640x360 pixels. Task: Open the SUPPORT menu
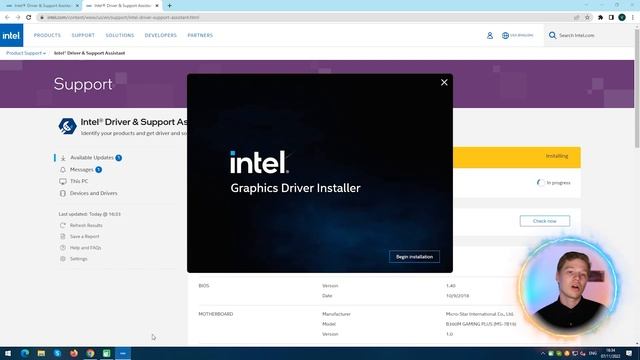point(83,36)
